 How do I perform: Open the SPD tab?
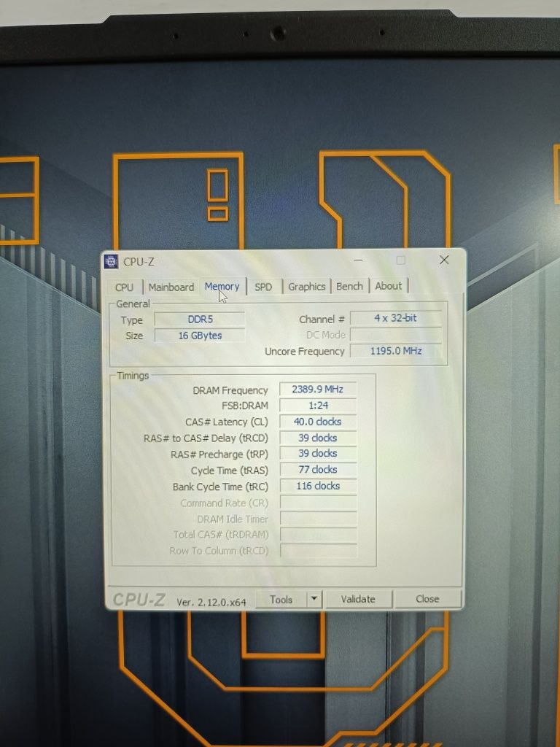pyautogui.click(x=263, y=287)
